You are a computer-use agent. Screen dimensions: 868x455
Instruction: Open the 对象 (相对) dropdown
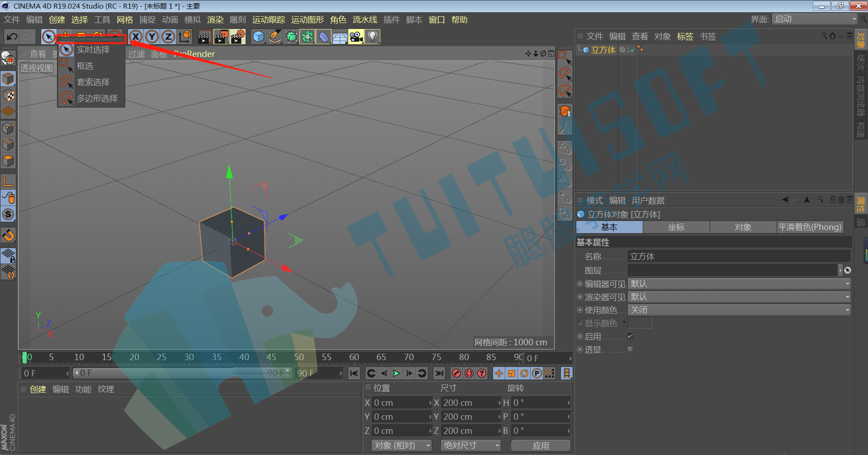(402, 446)
